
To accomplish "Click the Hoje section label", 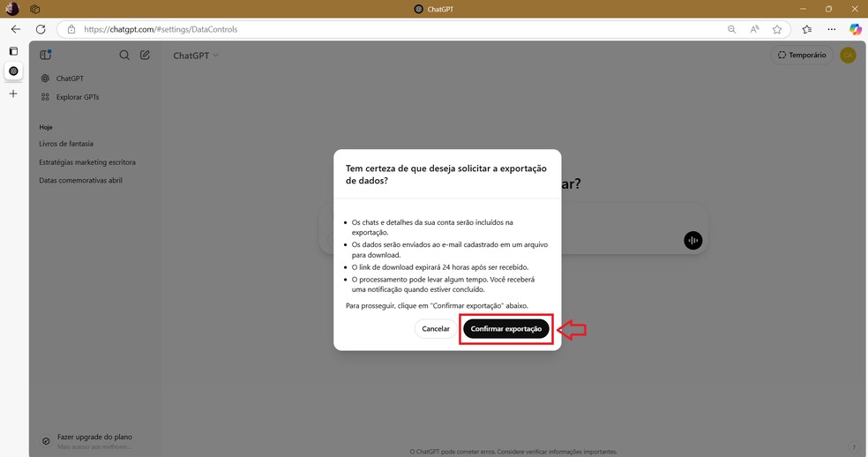I will coord(46,127).
